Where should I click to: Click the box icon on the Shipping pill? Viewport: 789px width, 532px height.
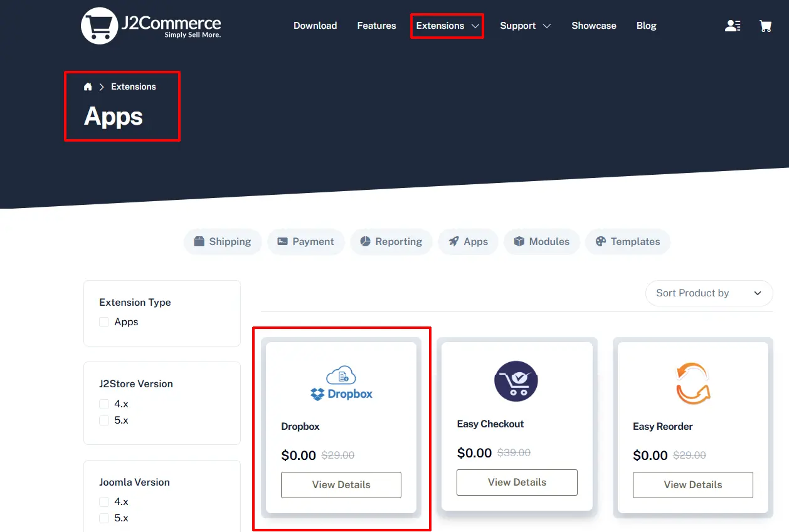coord(199,241)
